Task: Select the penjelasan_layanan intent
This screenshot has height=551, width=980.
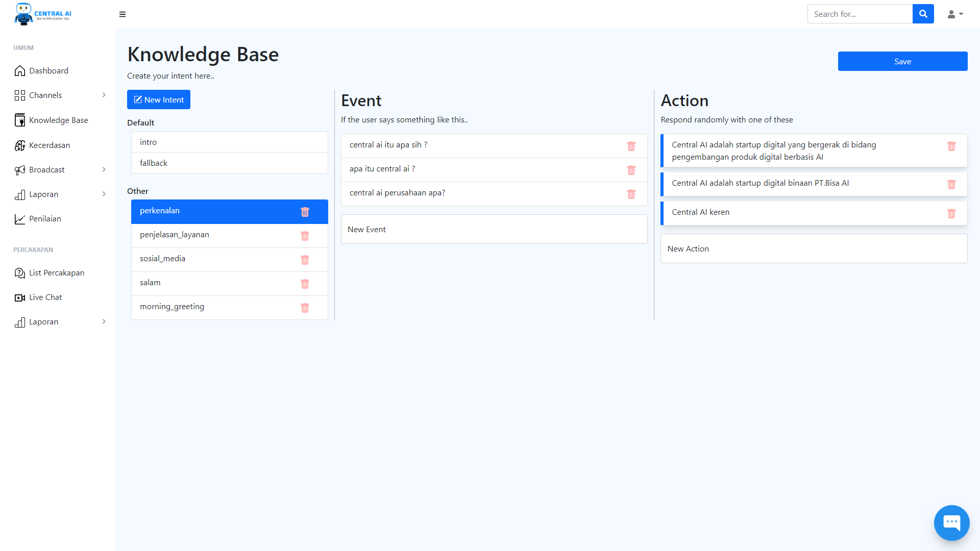Action: click(230, 236)
